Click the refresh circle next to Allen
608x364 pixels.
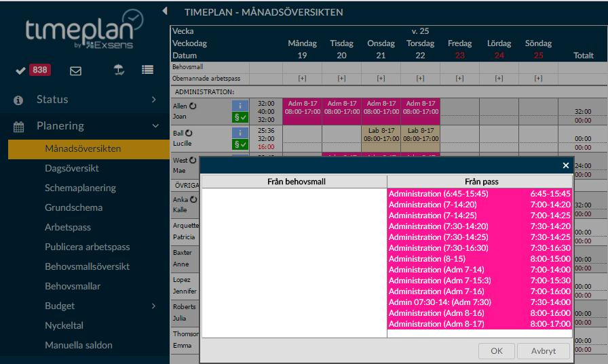[193, 106]
